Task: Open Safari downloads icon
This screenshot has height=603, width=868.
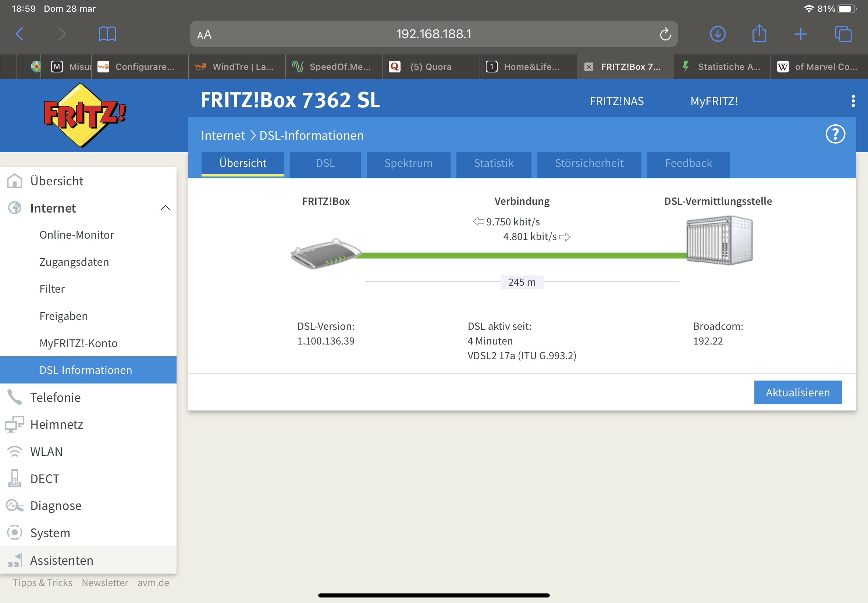Action: tap(717, 35)
